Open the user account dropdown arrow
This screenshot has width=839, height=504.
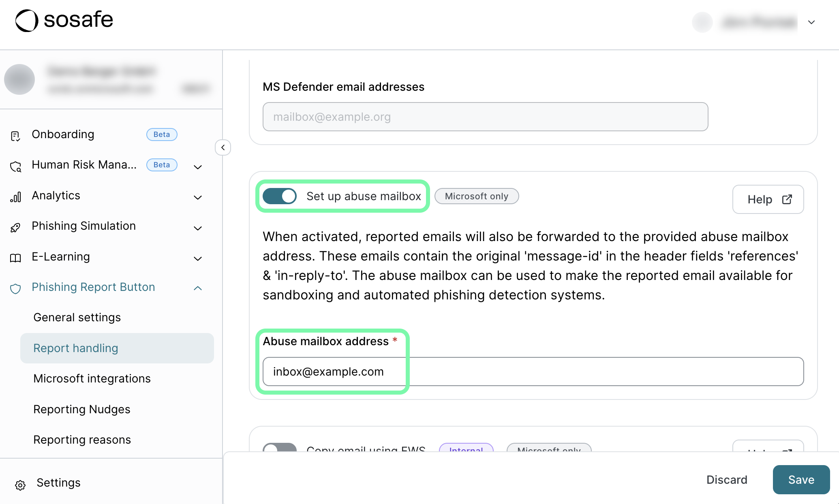(x=811, y=22)
